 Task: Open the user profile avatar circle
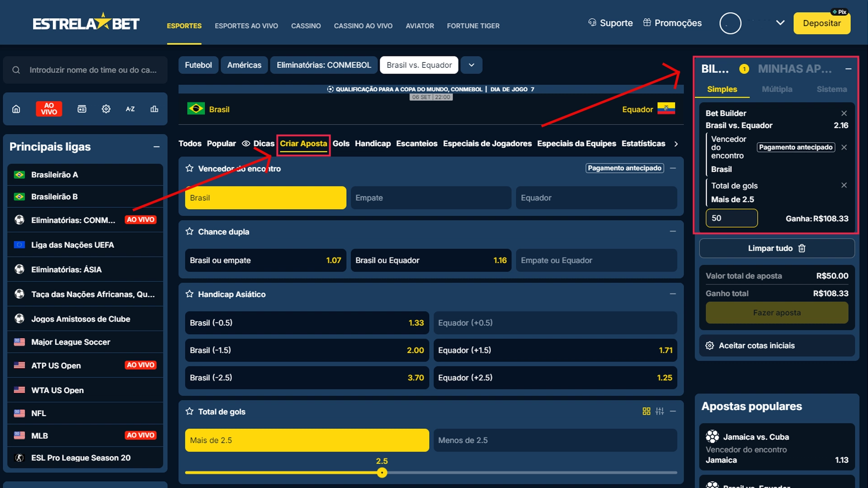[730, 23]
